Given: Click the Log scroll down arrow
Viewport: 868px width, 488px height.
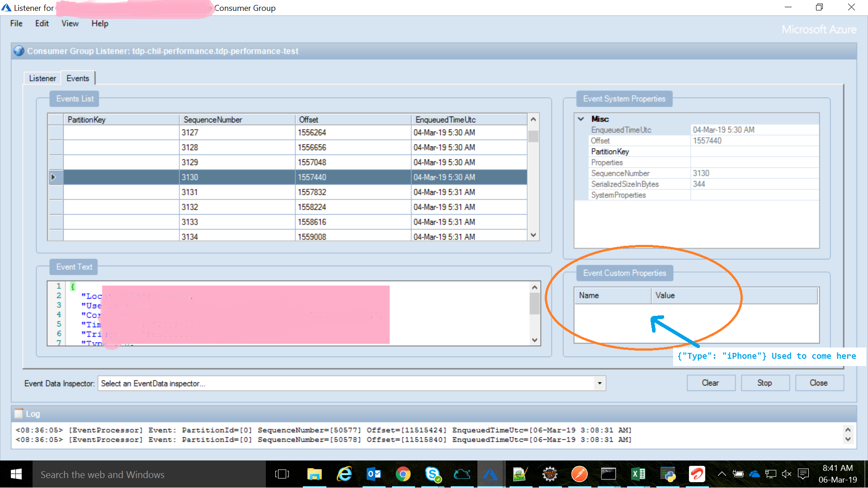Looking at the screenshot, I should tap(848, 439).
